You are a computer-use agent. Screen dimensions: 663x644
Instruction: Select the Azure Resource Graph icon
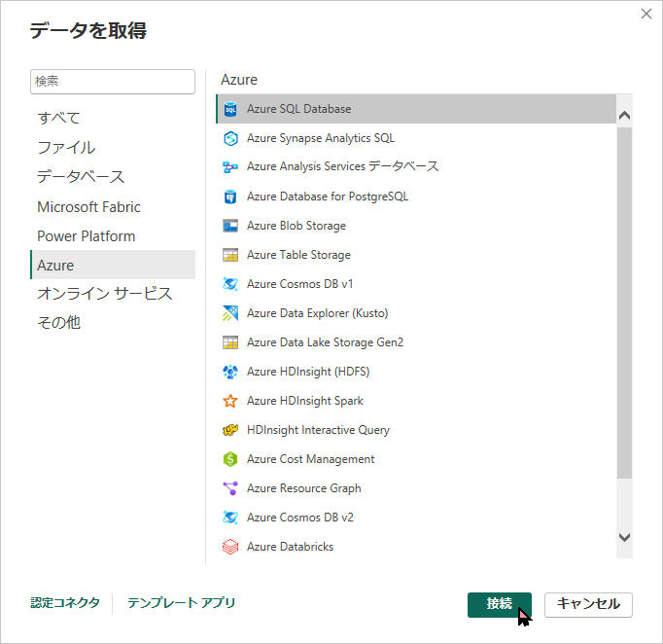point(230,488)
